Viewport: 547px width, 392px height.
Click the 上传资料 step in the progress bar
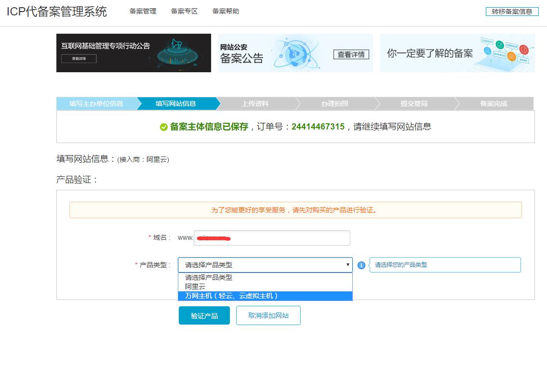pyautogui.click(x=255, y=103)
